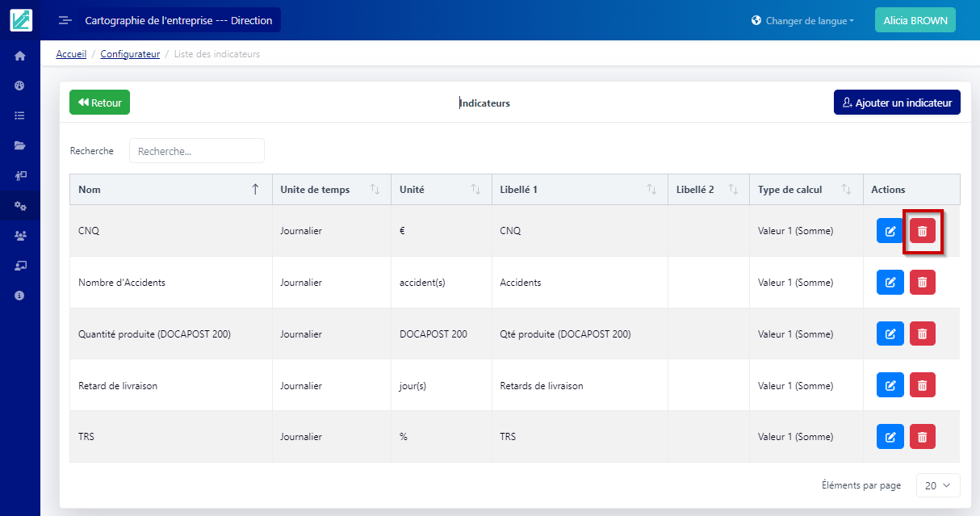980x516 pixels.
Task: Expand the Éléments par page dropdown
Action: [x=938, y=485]
